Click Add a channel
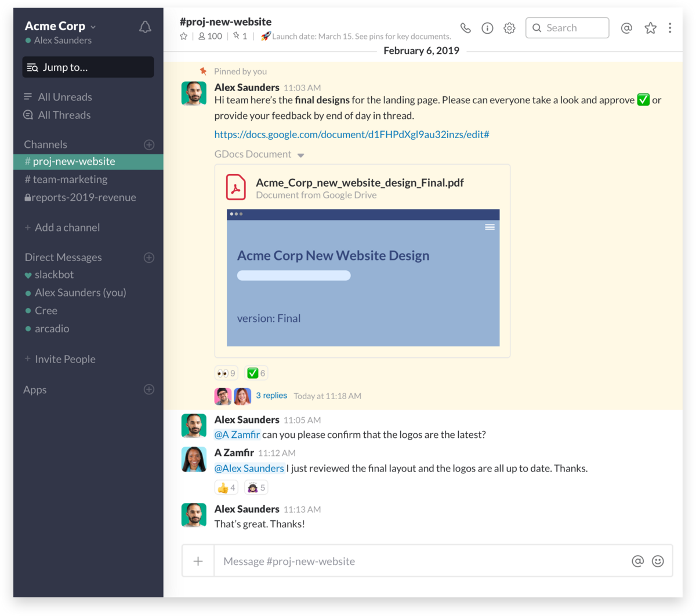This screenshot has width=696, height=616. click(62, 227)
